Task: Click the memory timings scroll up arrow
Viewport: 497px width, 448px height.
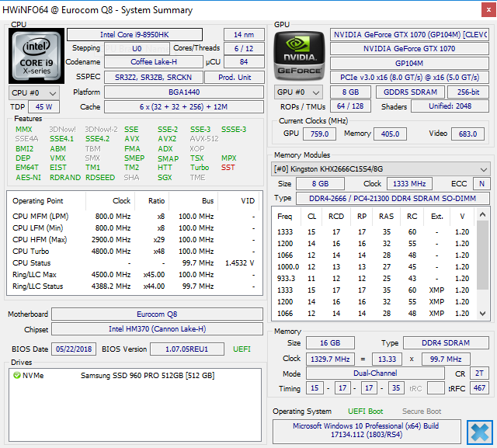Action: [x=482, y=214]
